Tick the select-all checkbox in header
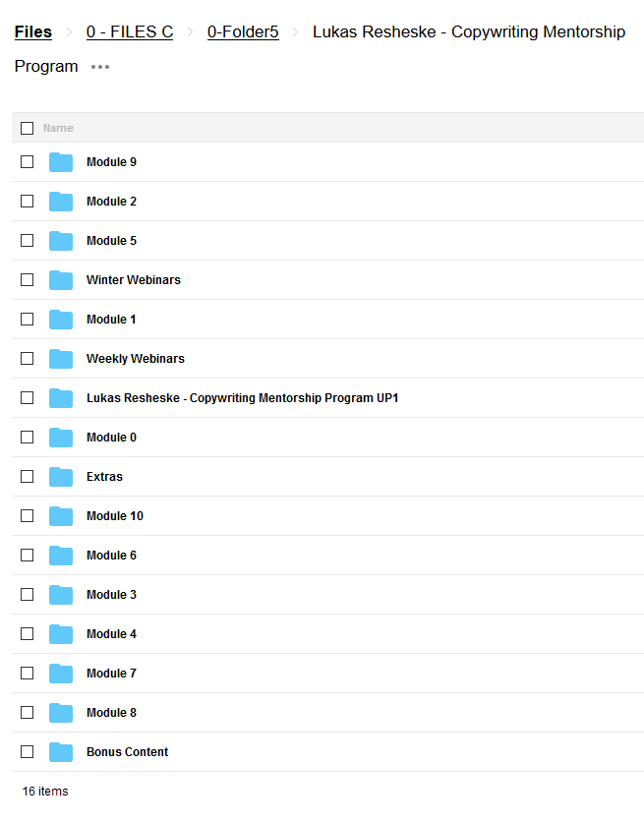The image size is (644, 823). [28, 128]
